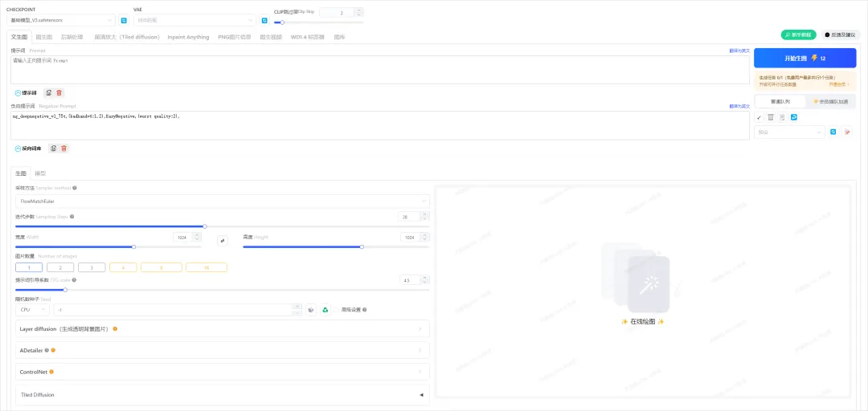The image size is (868, 411).
Task: Start generation with 开始生图 button
Action: pos(805,58)
